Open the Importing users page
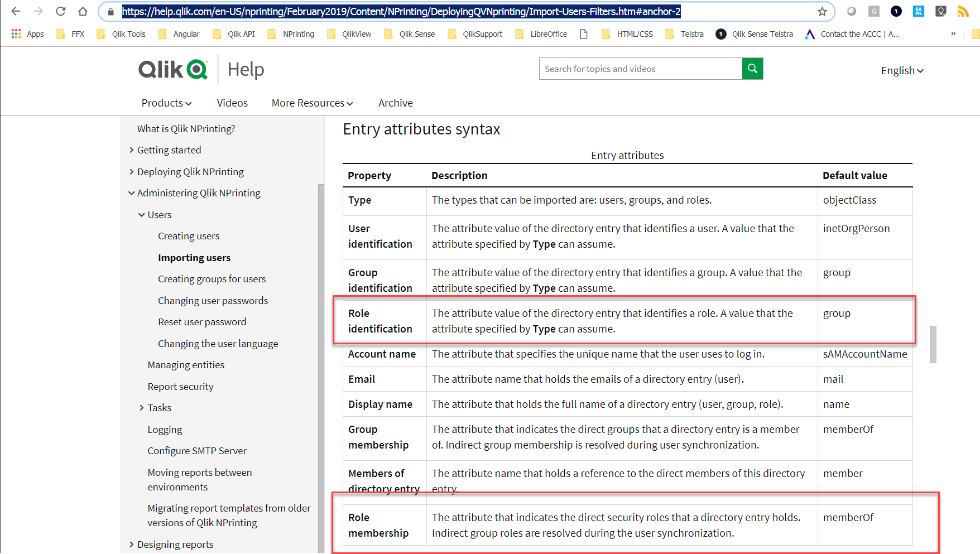980x554 pixels. click(x=194, y=257)
